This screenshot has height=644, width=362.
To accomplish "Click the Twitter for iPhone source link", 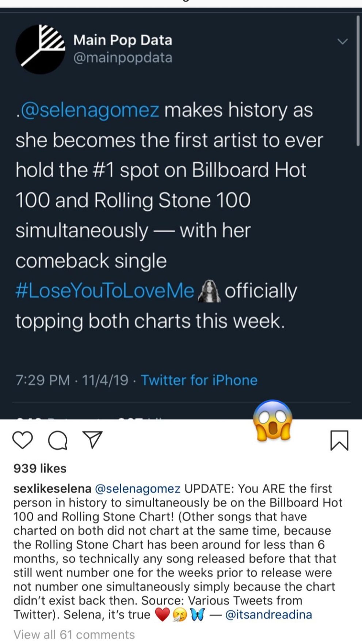I will [x=199, y=380].
